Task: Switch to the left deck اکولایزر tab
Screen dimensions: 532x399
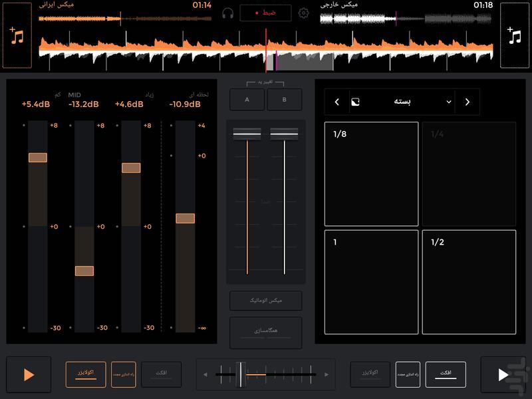Action: pyautogui.click(x=86, y=374)
